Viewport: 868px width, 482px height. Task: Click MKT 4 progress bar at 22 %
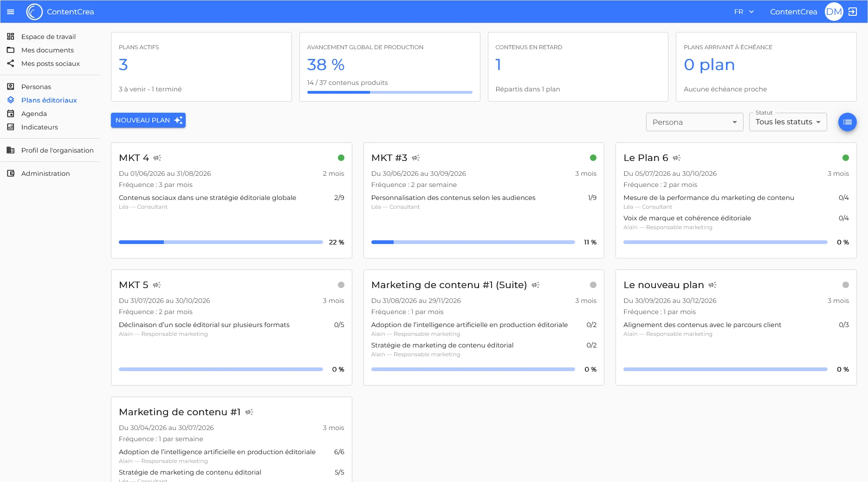tap(221, 242)
